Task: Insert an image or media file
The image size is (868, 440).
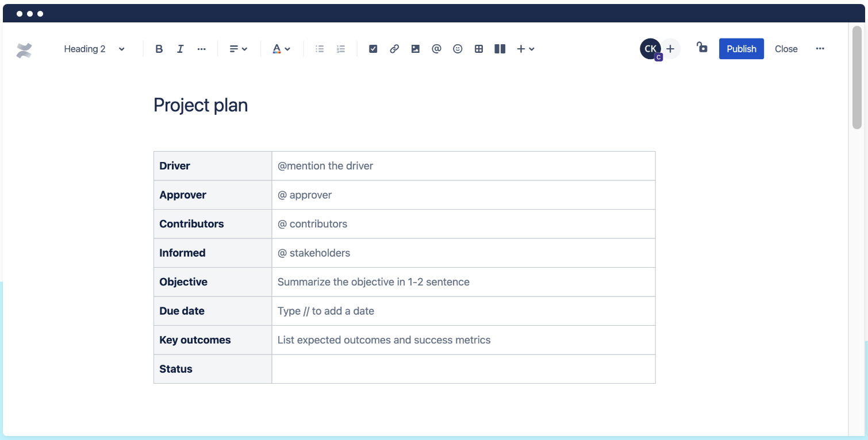Action: [415, 49]
